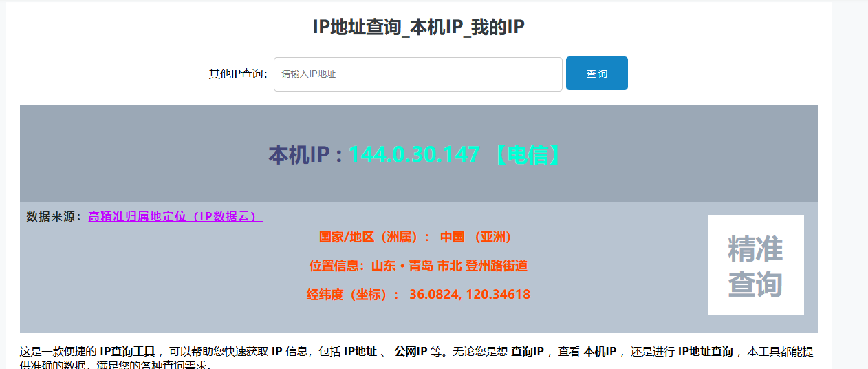Click bold IP地址查询 in the description paragraph
The height and width of the screenshot is (369, 868).
point(706,352)
